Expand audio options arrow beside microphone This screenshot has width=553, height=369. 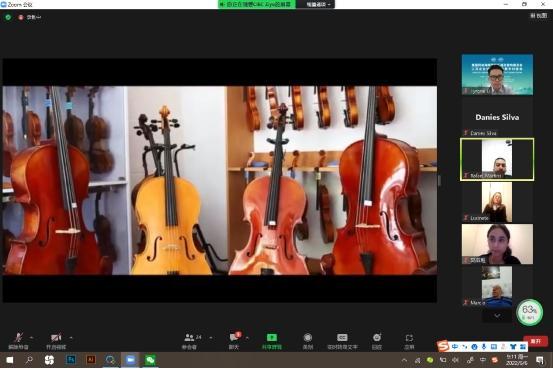31,338
